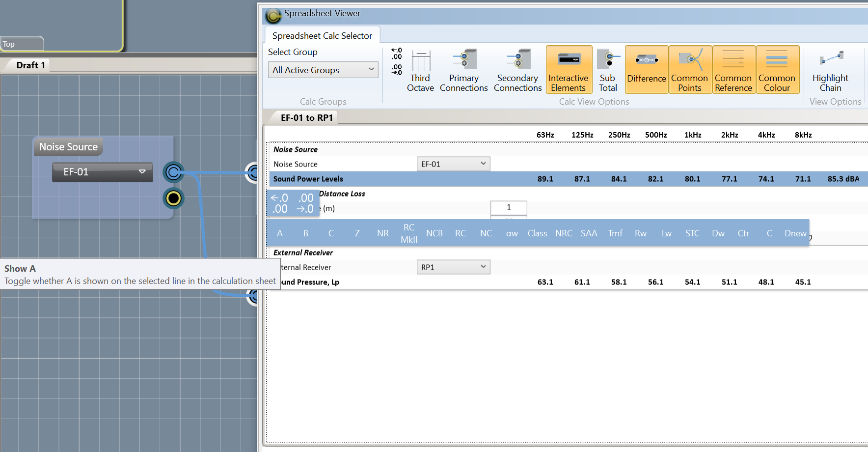Viewport: 868px width, 452px height.
Task: Open the All Active Groups dropdown
Action: [x=323, y=70]
